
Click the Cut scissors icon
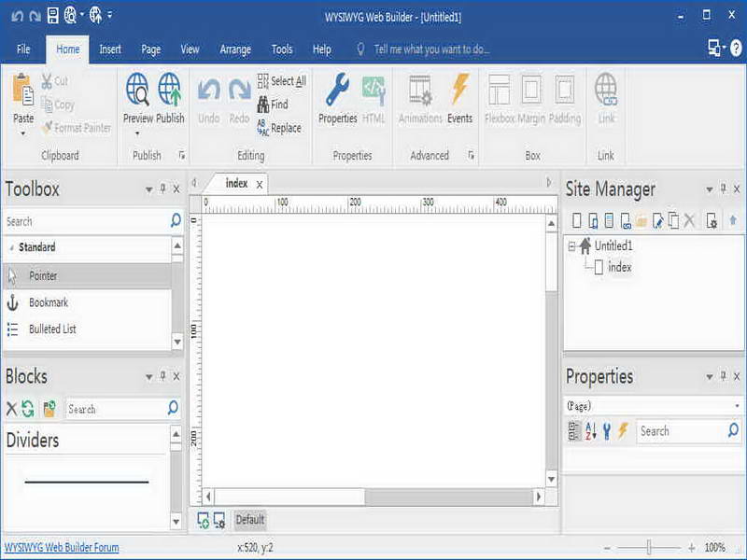tap(47, 81)
